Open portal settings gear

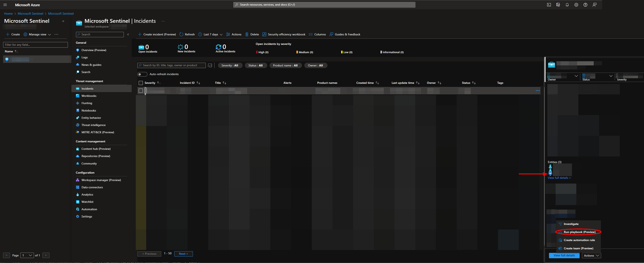coord(576,5)
